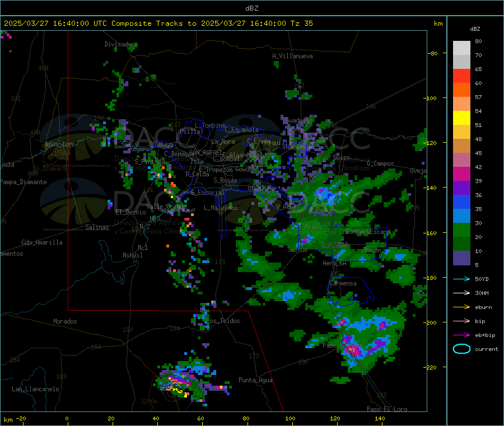The image size is (504, 426).
Task: Click the '-220' vertical axis tick label
Action: coord(430,368)
